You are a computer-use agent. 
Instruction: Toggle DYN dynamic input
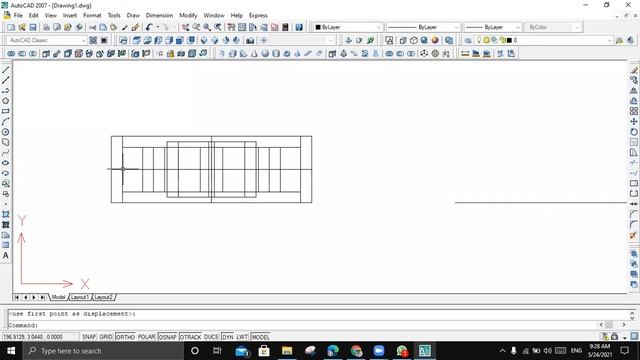[228, 337]
